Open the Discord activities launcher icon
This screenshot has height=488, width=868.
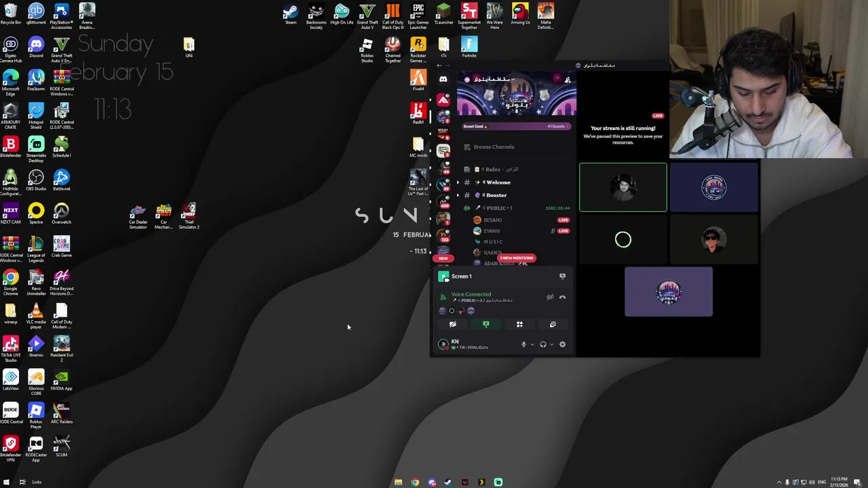pyautogui.click(x=519, y=324)
